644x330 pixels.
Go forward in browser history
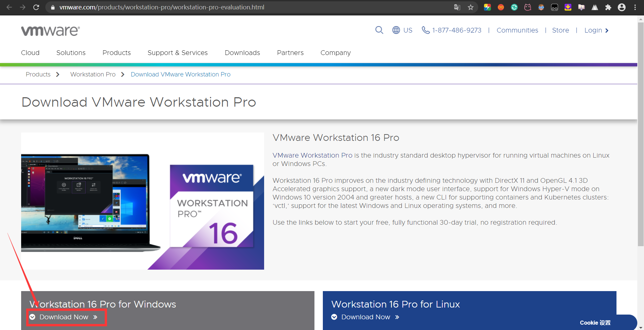22,7
